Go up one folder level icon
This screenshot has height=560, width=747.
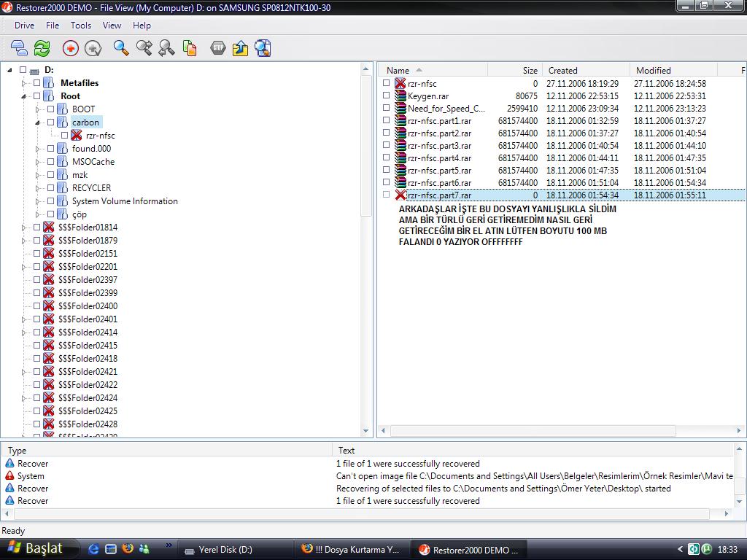point(241,48)
